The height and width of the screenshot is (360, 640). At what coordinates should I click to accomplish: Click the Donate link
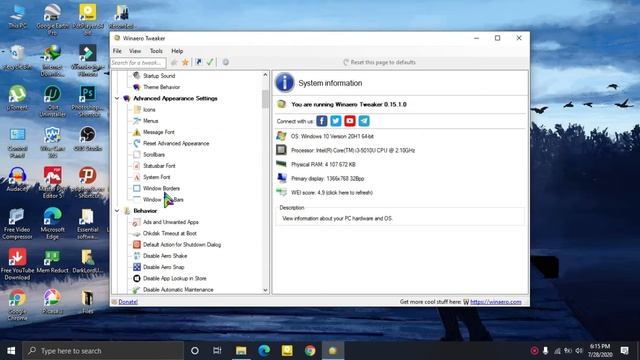tap(128, 302)
